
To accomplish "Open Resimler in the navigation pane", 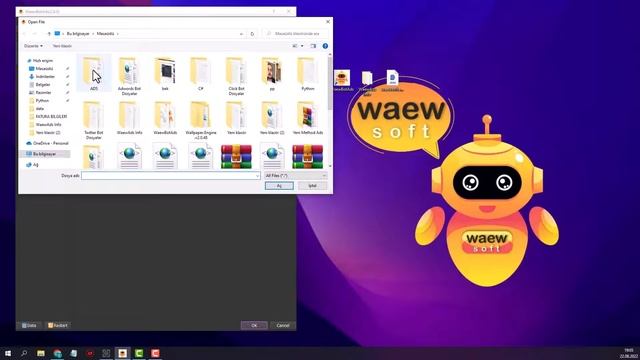I will coord(40,93).
